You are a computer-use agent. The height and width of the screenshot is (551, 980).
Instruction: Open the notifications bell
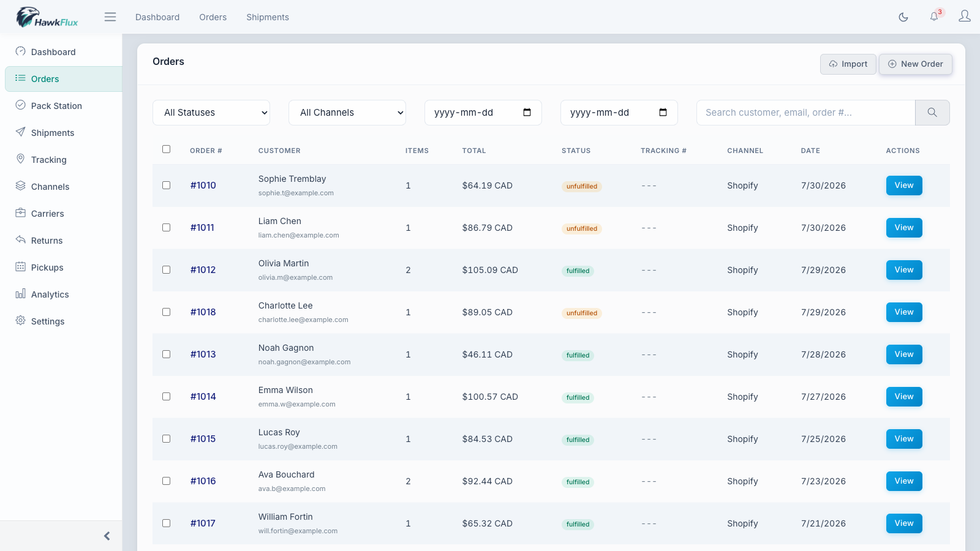(935, 17)
